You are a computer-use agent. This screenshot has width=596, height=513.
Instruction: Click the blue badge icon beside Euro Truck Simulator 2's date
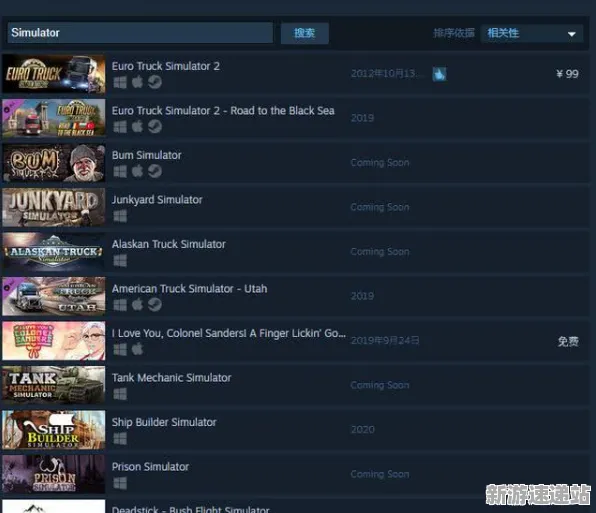click(x=439, y=74)
